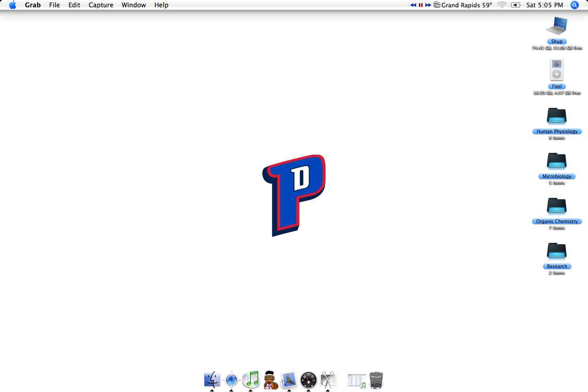Open the basketball player game icon in Dock
The image size is (588, 392).
coord(270,381)
